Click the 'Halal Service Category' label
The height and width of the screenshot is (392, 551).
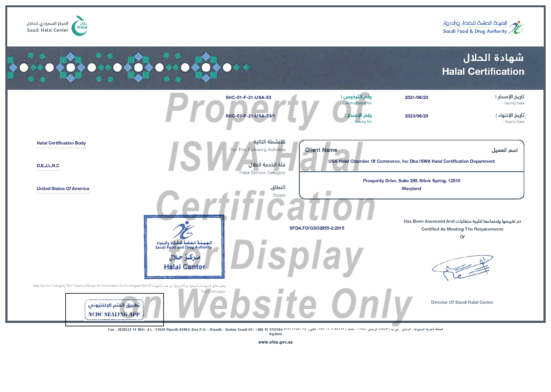tap(262, 173)
